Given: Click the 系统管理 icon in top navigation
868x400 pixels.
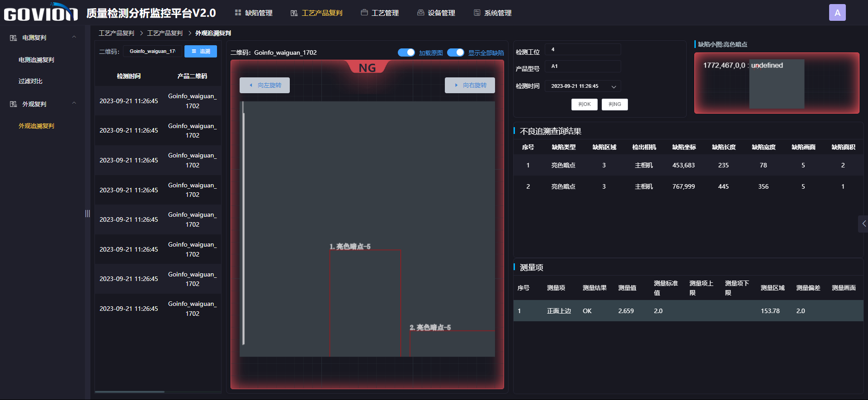Looking at the screenshot, I should click(x=477, y=13).
